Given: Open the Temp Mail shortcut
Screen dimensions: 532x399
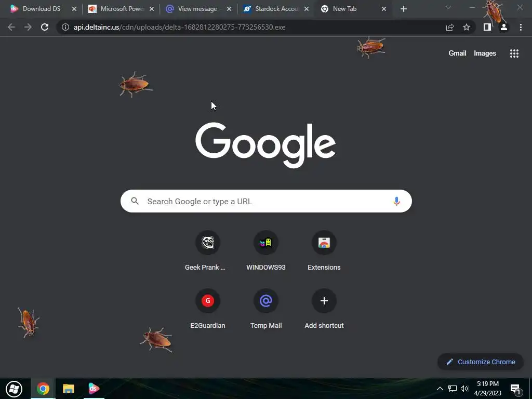Looking at the screenshot, I should 266,301.
